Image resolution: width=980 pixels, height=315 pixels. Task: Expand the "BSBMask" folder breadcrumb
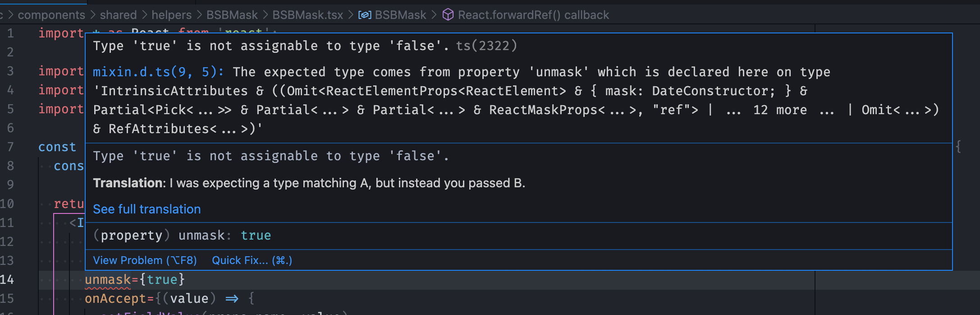coord(231,15)
